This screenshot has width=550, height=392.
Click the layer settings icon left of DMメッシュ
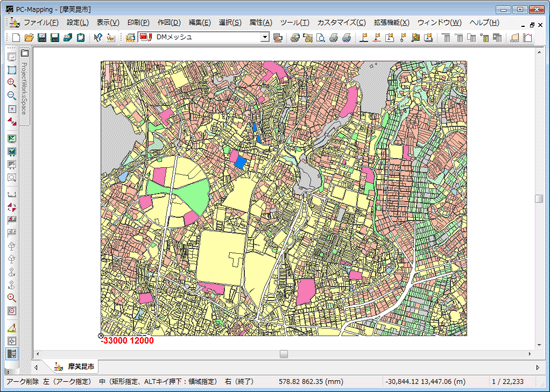click(x=130, y=37)
